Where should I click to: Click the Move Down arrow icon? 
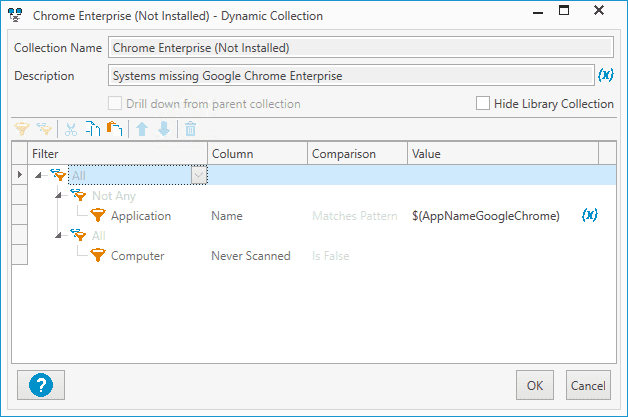(x=164, y=129)
